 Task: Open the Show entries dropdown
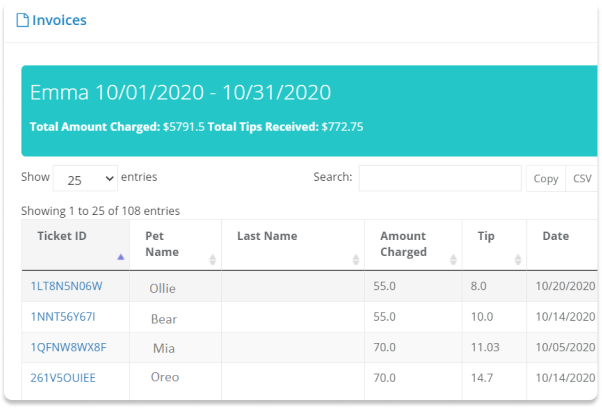(85, 178)
